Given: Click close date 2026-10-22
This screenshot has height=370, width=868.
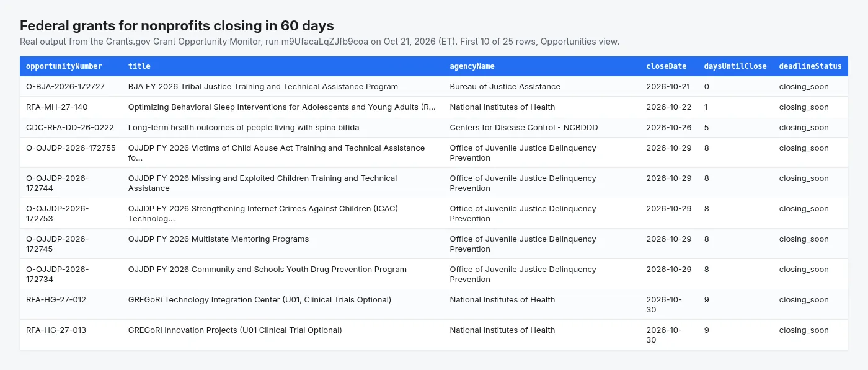Looking at the screenshot, I should coord(668,107).
